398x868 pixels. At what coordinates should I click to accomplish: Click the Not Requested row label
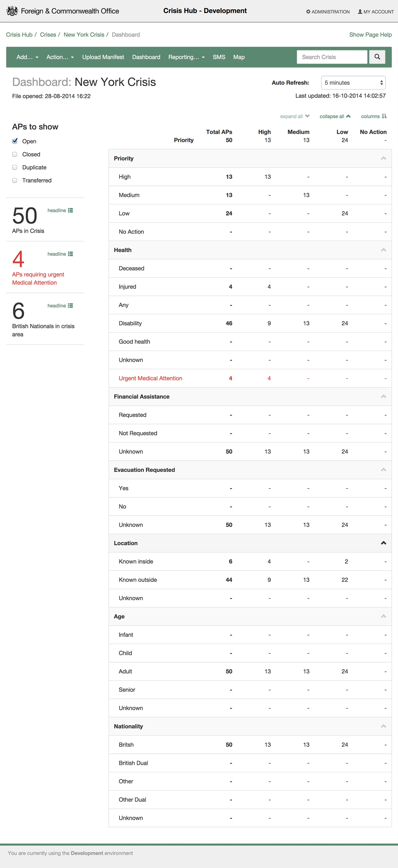click(x=138, y=433)
